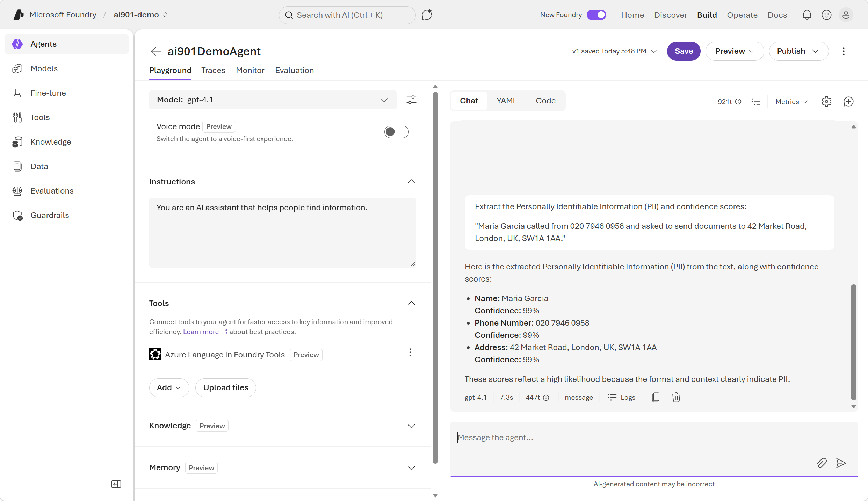Switch to the Traces tab
Image resolution: width=868 pixels, height=501 pixels.
pos(213,70)
